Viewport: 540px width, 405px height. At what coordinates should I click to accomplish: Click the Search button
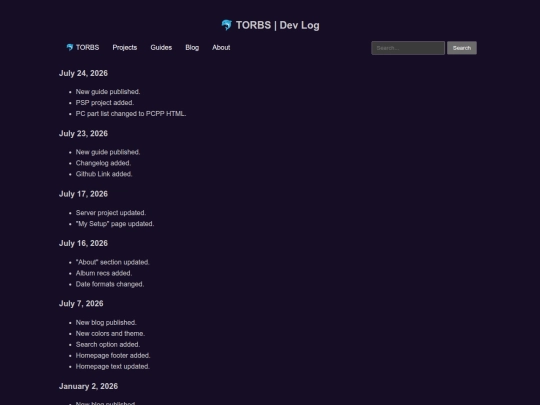pyautogui.click(x=462, y=48)
